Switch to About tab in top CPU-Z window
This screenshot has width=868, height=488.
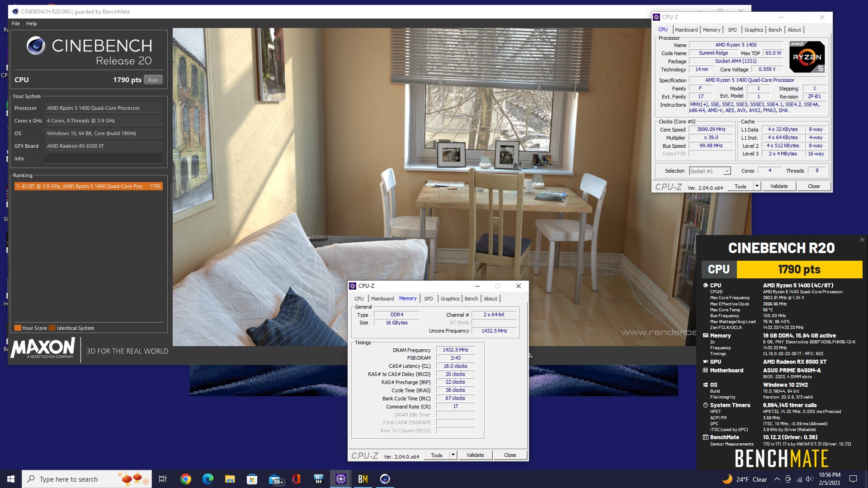click(794, 30)
